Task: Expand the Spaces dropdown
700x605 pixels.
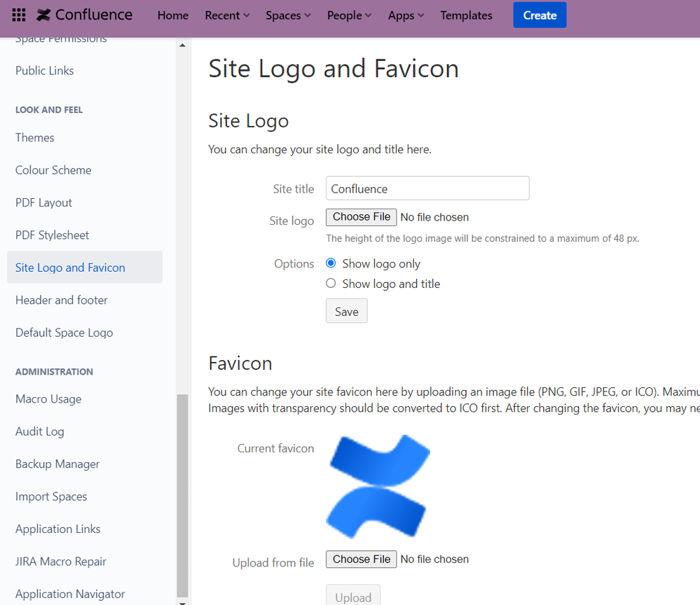Action: click(x=287, y=15)
